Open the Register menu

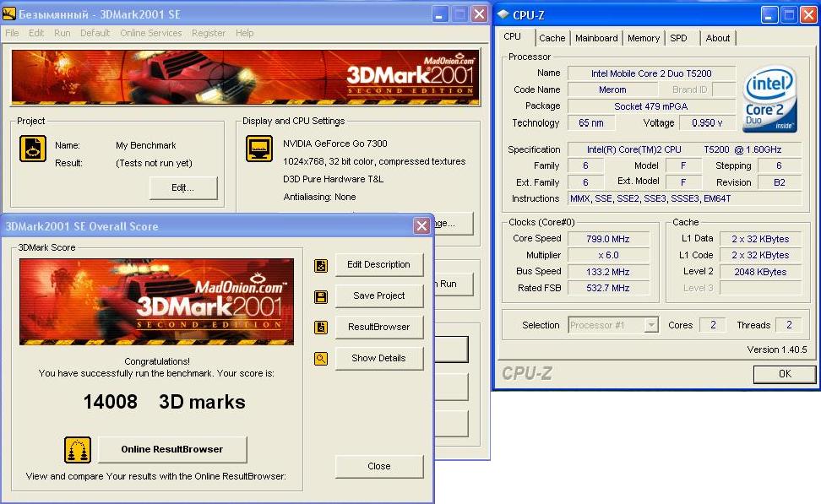209,33
